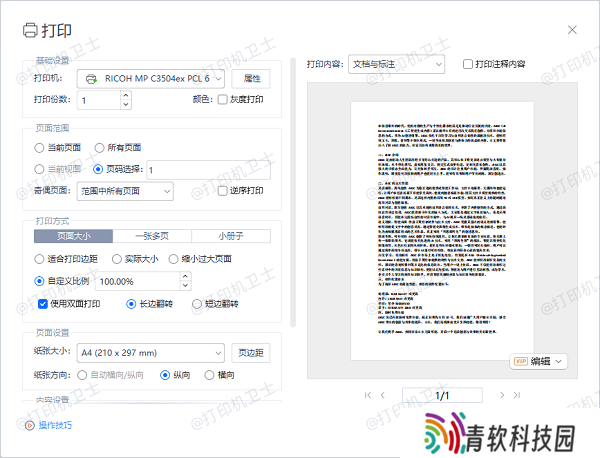
Task: Open the 操作技巧 link
Action: click(x=55, y=425)
